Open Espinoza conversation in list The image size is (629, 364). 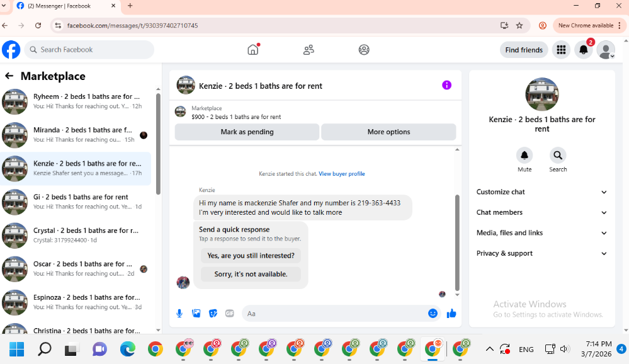(x=76, y=302)
